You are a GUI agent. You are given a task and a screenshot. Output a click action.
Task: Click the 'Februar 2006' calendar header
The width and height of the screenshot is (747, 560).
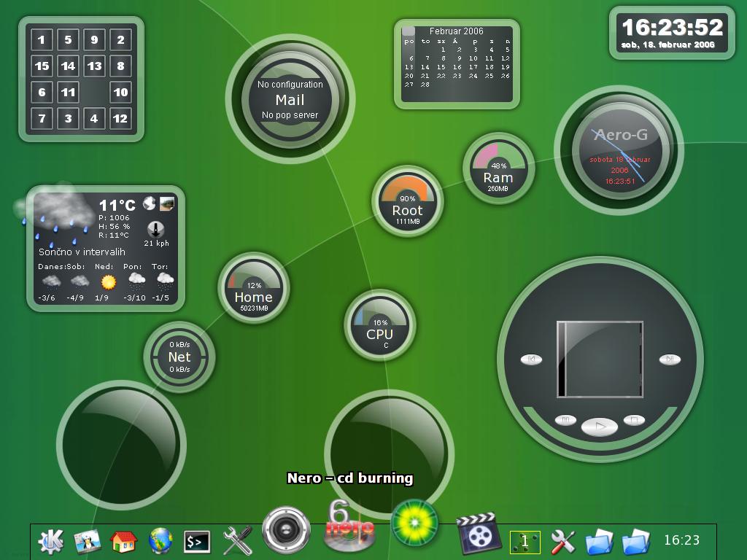456,31
